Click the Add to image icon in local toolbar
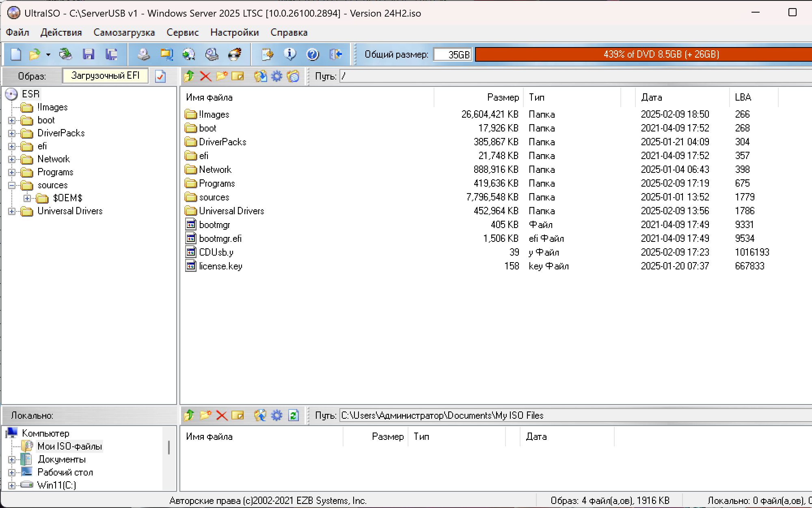Image resolution: width=812 pixels, height=508 pixels. coord(260,415)
